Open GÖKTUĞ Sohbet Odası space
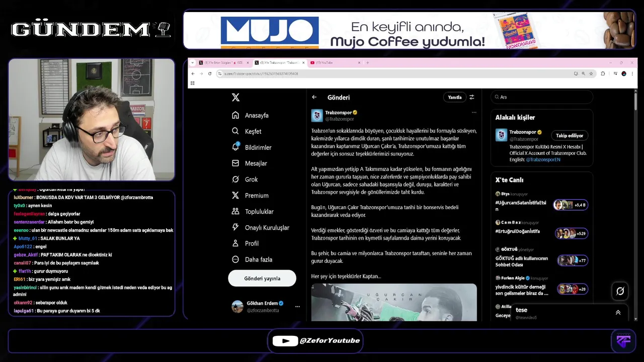Viewport: 644px width, 362px height. [x=522, y=261]
